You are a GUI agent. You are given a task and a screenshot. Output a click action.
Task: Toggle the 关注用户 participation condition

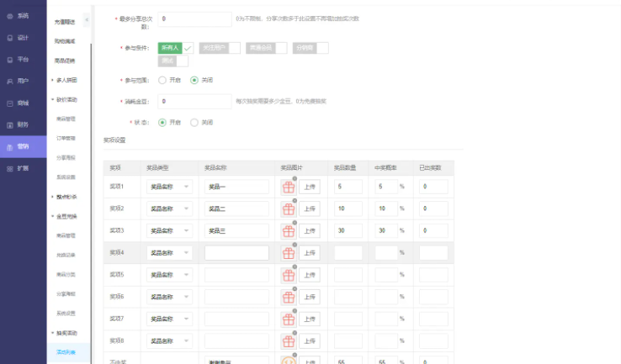(x=220, y=48)
